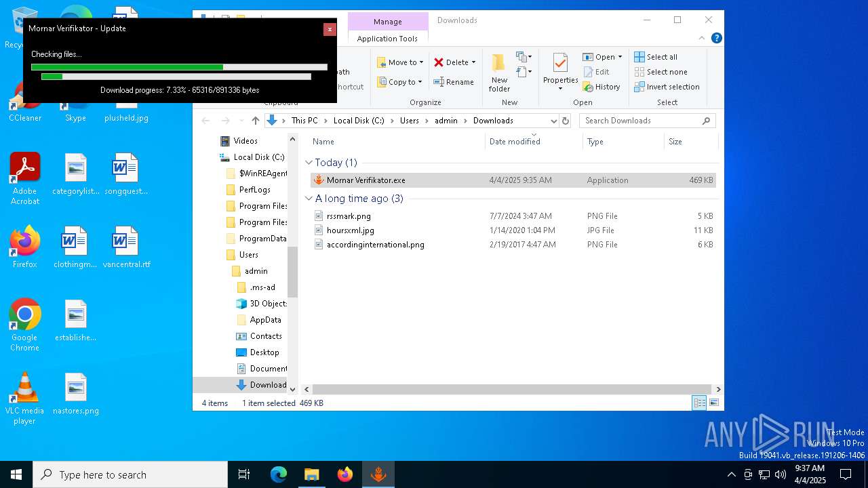868x488 pixels.
Task: Open the Application Tools tab
Action: (387, 39)
